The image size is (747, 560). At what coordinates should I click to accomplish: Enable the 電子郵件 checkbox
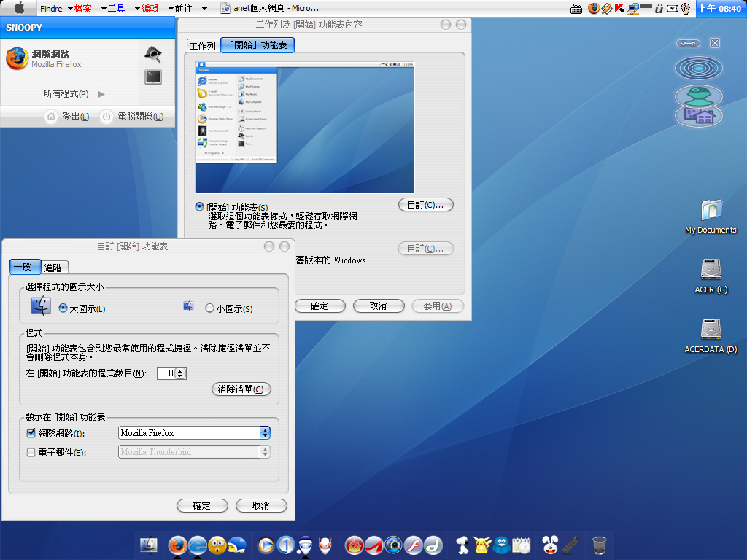[31, 452]
